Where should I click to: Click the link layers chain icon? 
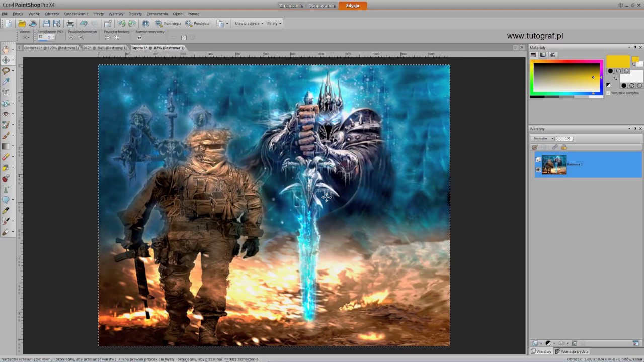[x=555, y=147]
